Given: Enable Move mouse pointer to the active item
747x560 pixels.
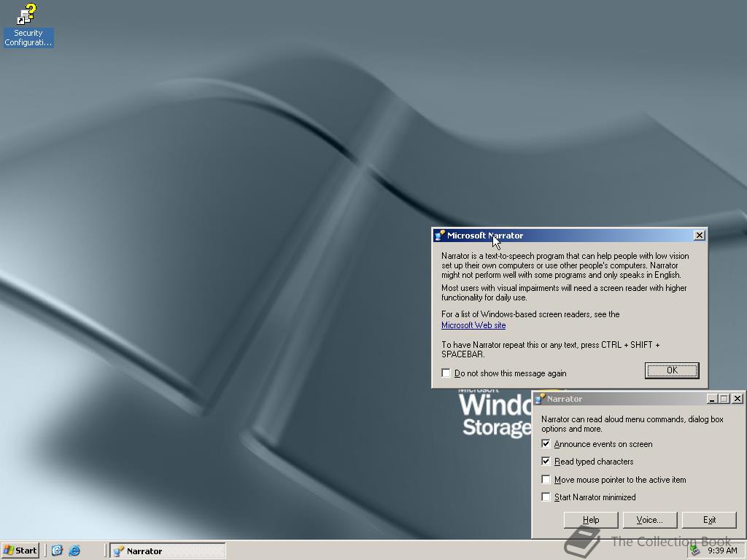Looking at the screenshot, I should 546,480.
